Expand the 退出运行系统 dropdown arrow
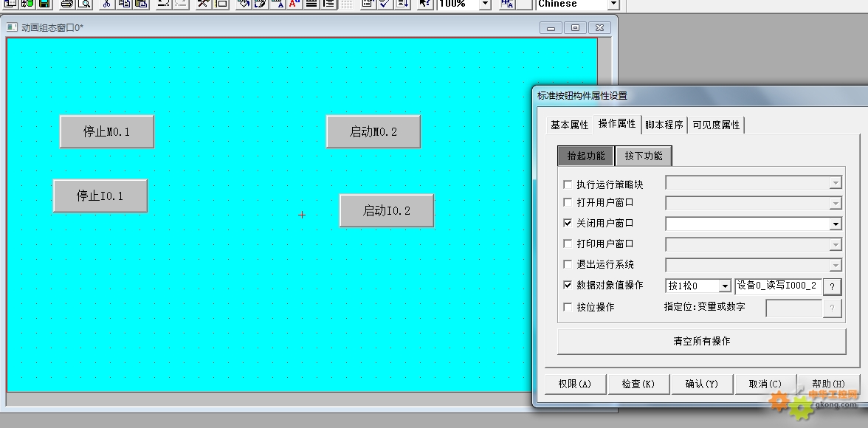868x428 pixels. pyautogui.click(x=836, y=266)
